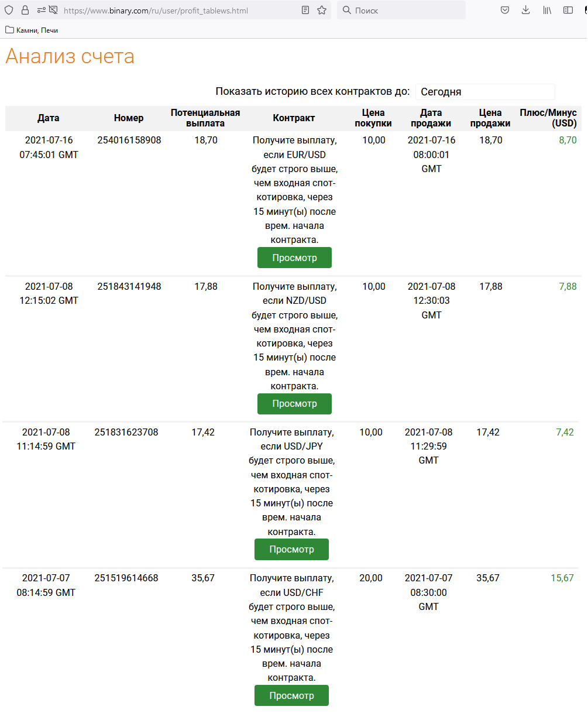Click the tracking protection shield icon
Image resolution: width=588 pixels, height=720 pixels.
pyautogui.click(x=9, y=10)
